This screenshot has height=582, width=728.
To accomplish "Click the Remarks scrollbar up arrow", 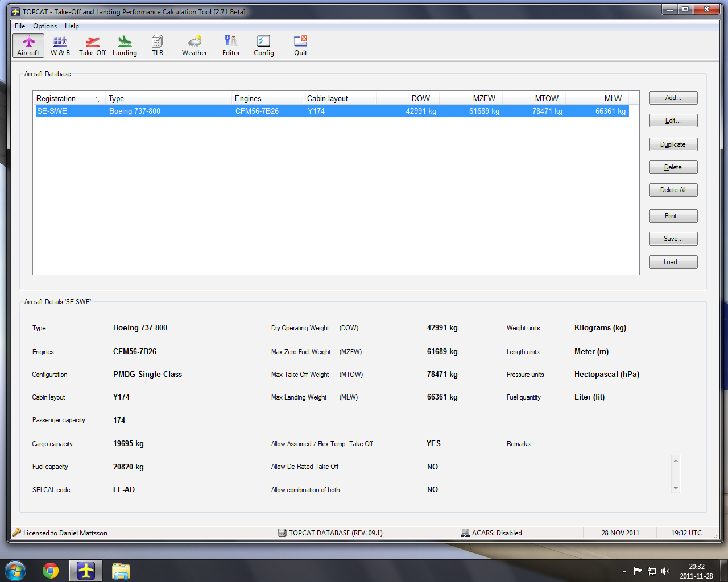I will coord(676,460).
